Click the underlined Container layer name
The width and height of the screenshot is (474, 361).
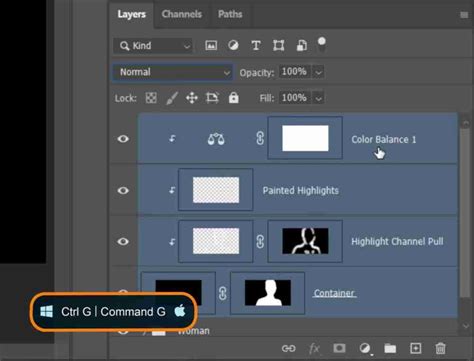(334, 293)
